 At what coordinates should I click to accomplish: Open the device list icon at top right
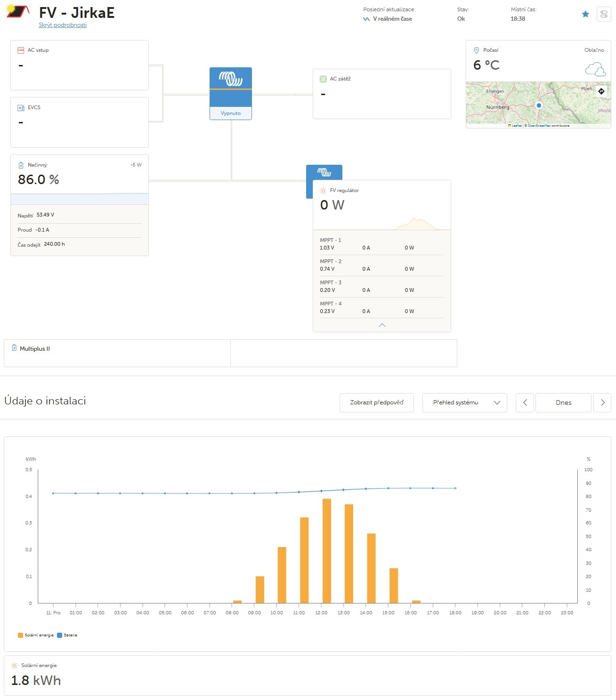604,14
